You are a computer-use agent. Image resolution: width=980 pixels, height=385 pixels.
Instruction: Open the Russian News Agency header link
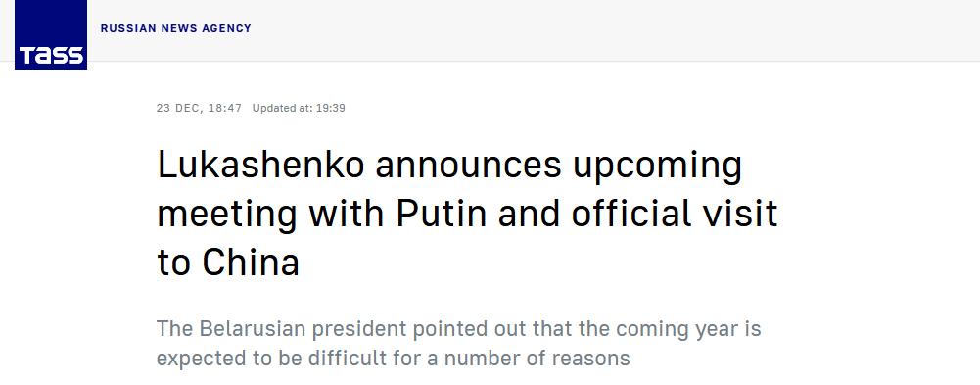click(x=175, y=28)
